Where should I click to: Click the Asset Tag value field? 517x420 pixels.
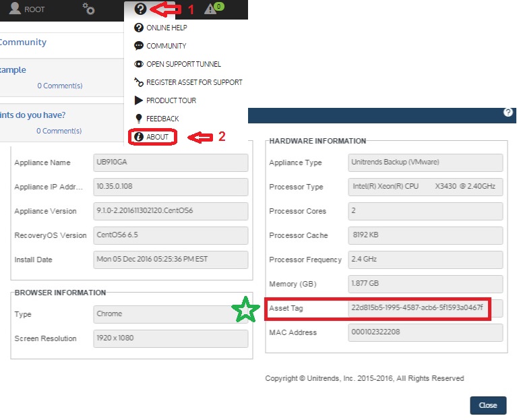click(x=425, y=308)
